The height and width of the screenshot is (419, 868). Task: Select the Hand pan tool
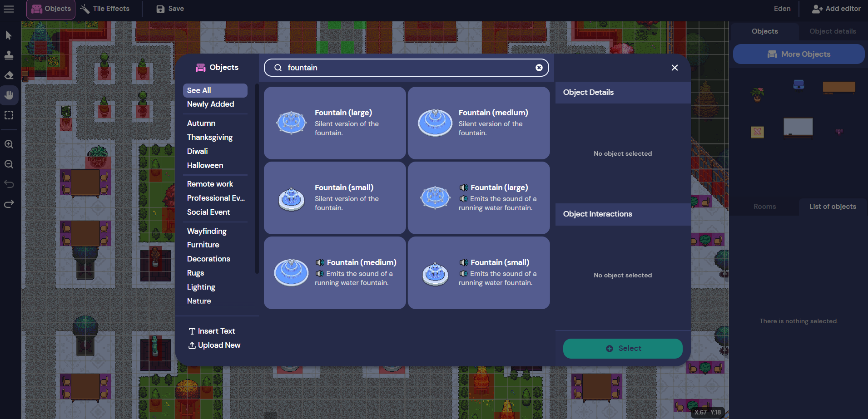pos(9,95)
